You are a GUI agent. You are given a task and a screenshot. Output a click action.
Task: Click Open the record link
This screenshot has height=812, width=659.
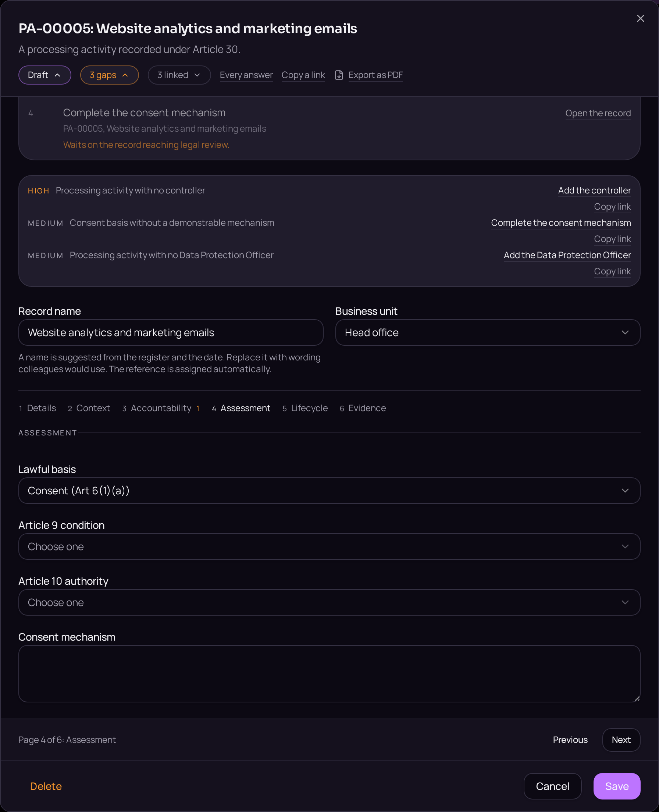pyautogui.click(x=598, y=113)
